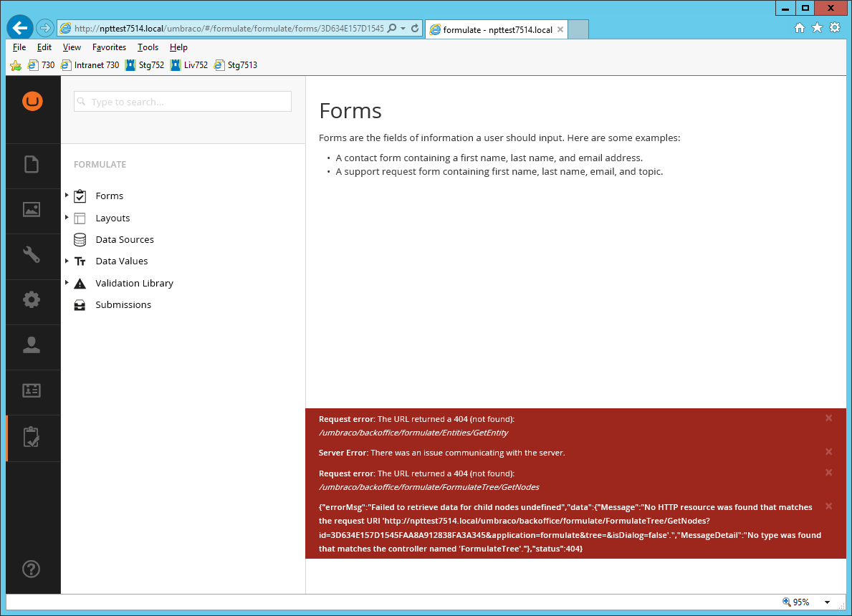Refresh the page with reload icon
Screen dimensions: 852x616
coord(415,28)
